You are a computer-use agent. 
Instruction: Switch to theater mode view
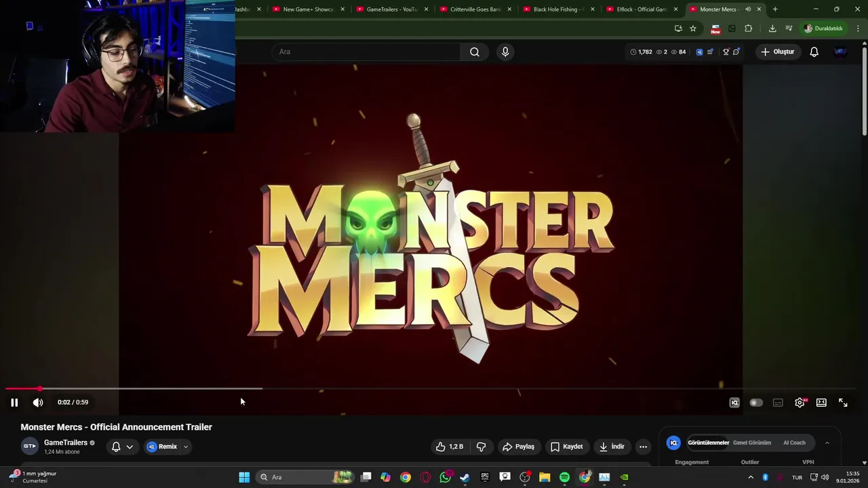point(821,403)
